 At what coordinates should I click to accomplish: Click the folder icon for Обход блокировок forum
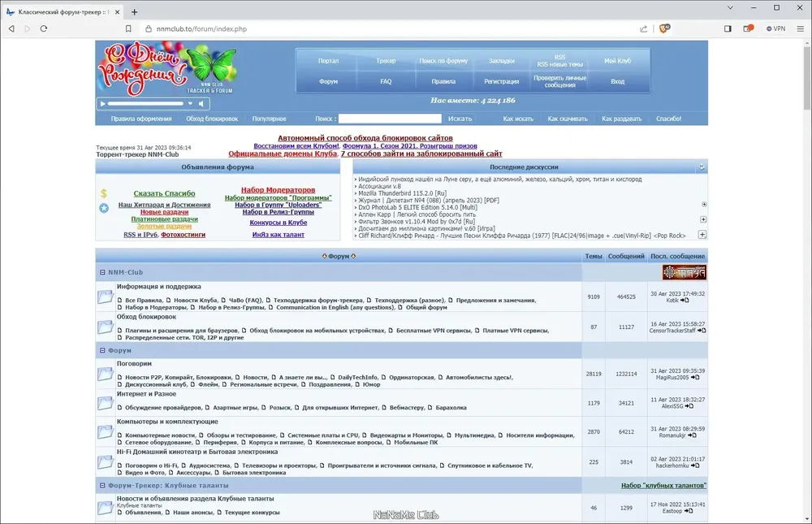click(105, 327)
